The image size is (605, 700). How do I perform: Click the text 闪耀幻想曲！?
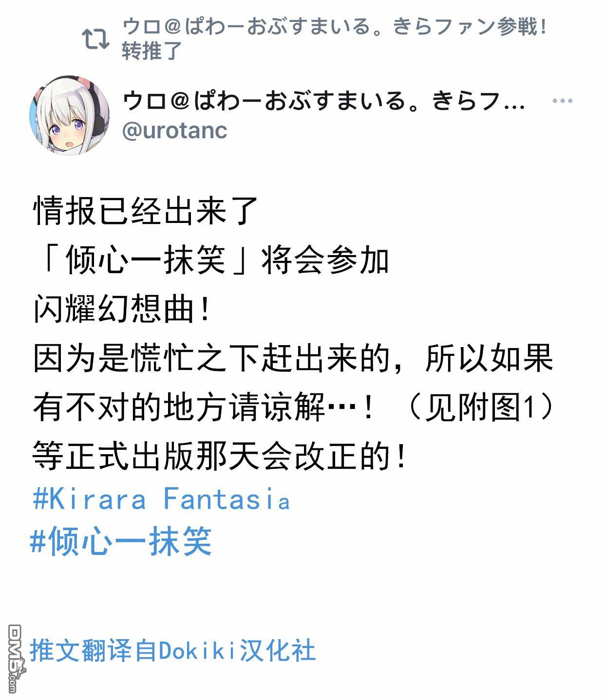pos(122,309)
